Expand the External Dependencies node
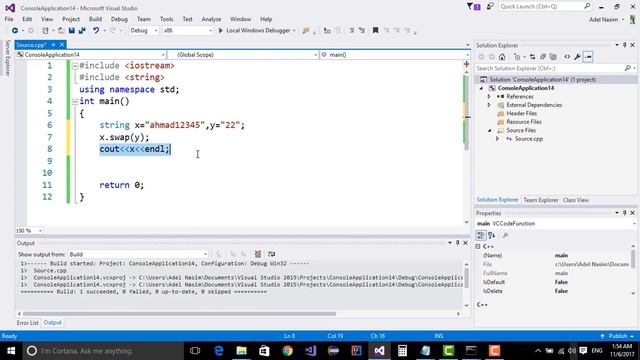The width and height of the screenshot is (640, 360). [x=489, y=105]
